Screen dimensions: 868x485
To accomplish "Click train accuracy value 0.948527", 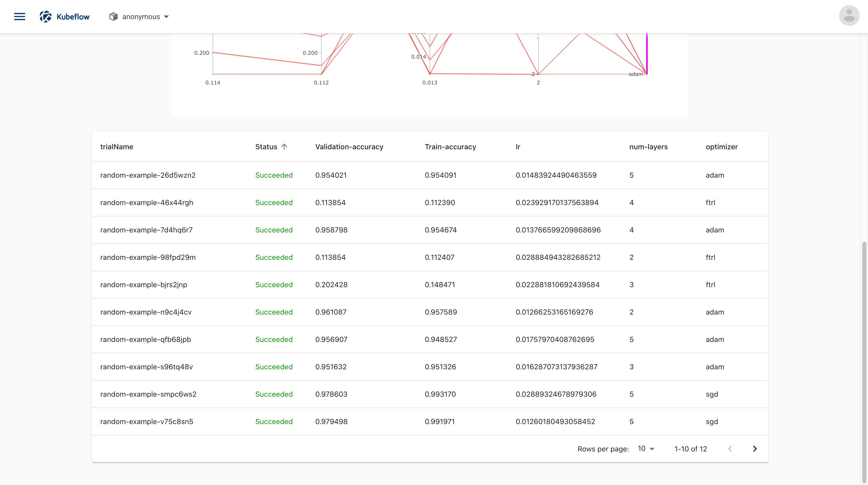I will (441, 339).
